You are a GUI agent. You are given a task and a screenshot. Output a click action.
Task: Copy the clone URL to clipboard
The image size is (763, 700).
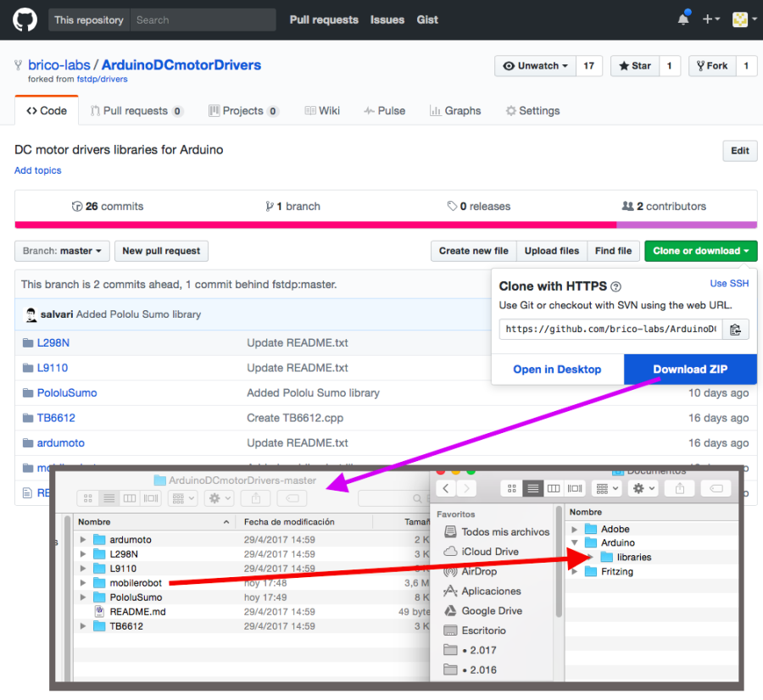pyautogui.click(x=735, y=330)
